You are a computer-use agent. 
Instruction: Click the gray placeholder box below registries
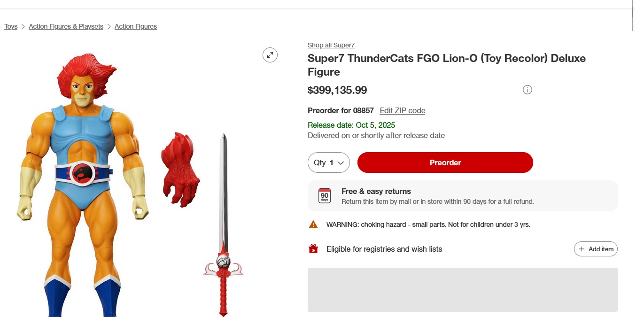pyautogui.click(x=462, y=289)
